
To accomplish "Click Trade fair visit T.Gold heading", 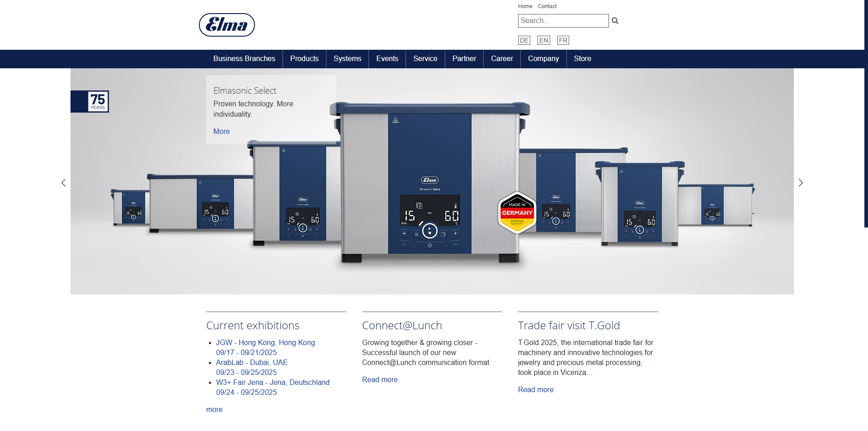I will [569, 325].
